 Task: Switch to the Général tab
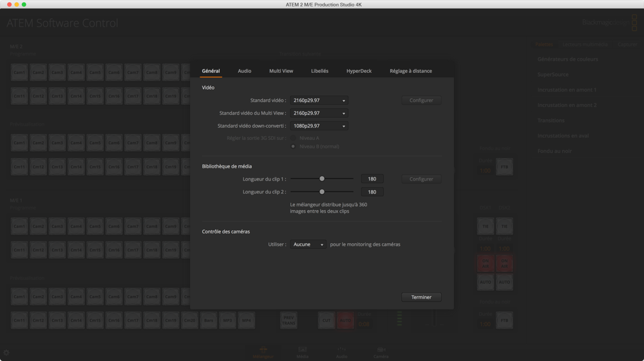[211, 71]
